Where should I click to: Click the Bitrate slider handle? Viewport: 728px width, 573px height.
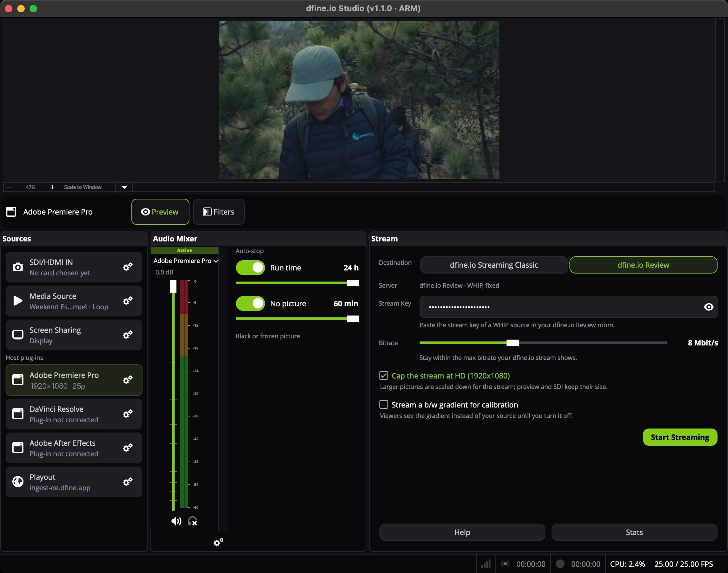(512, 342)
